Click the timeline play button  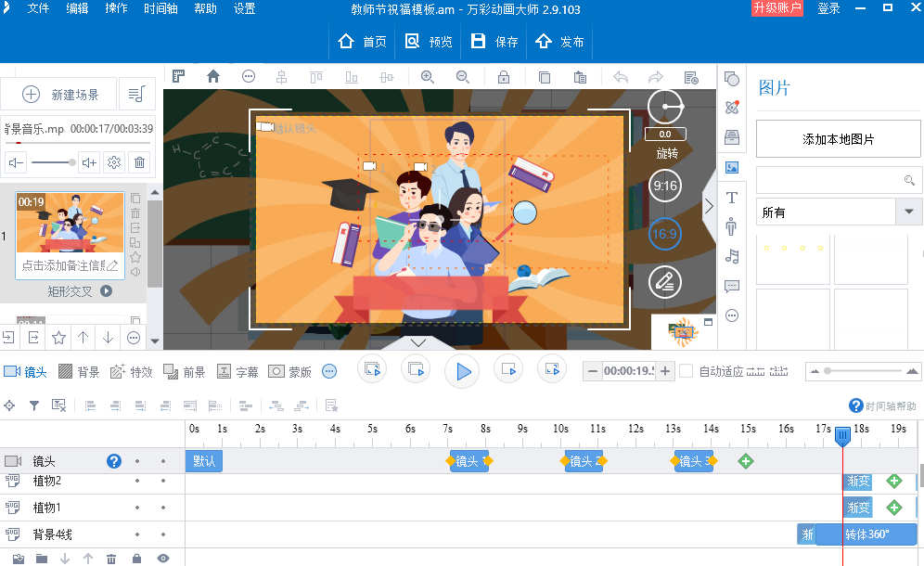(463, 371)
